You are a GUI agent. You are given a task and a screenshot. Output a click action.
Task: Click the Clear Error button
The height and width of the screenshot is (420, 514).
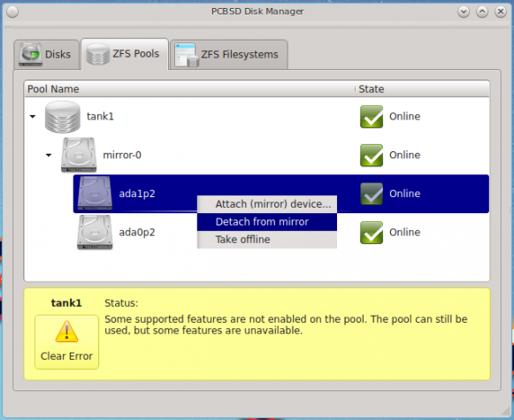(x=66, y=342)
